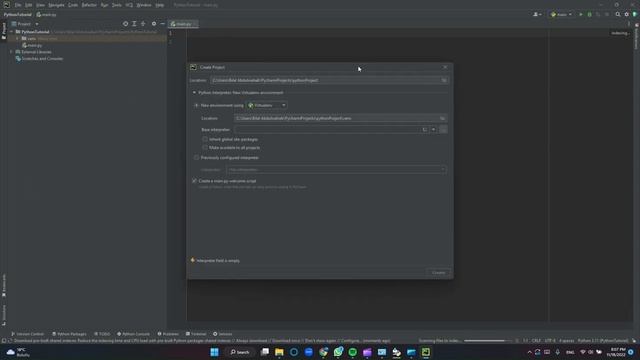Open Python Console tool window tab
This screenshot has height=360, width=640.
pos(133,334)
